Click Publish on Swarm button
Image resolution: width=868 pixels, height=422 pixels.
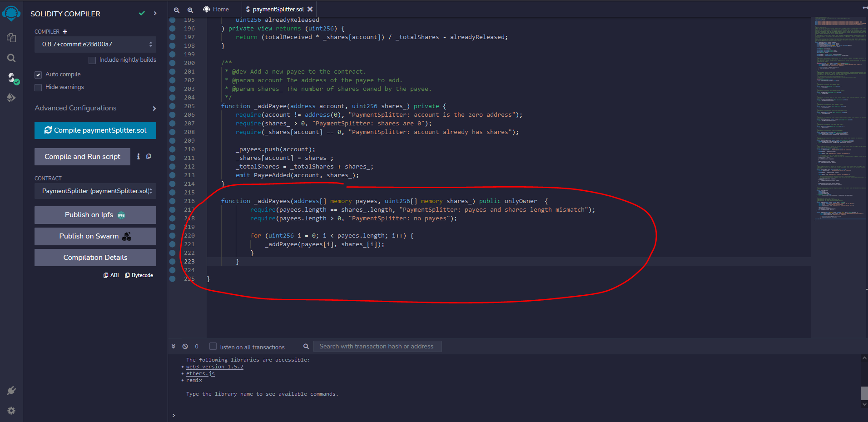pos(95,236)
